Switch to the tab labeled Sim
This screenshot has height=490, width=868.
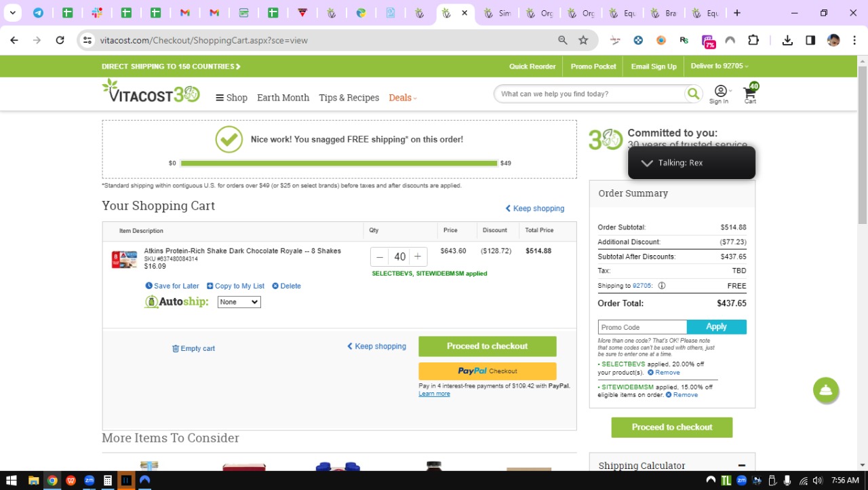pyautogui.click(x=497, y=13)
